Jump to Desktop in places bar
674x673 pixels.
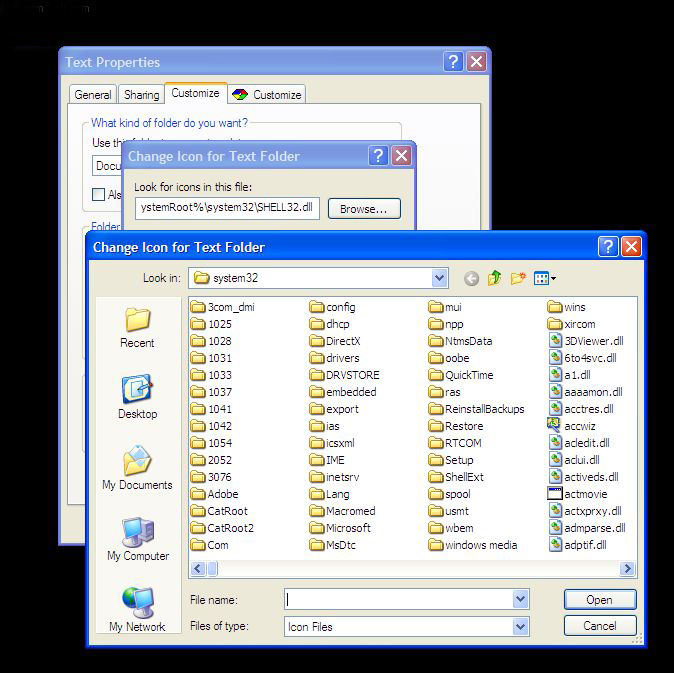click(138, 397)
